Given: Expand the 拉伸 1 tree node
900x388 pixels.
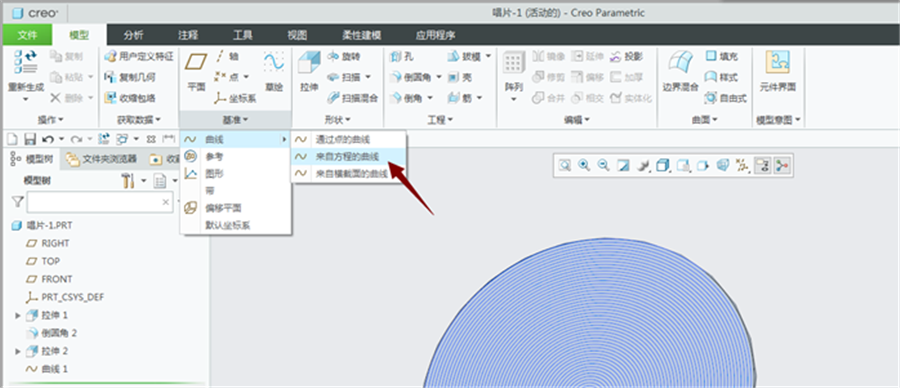Looking at the screenshot, I should (18, 315).
